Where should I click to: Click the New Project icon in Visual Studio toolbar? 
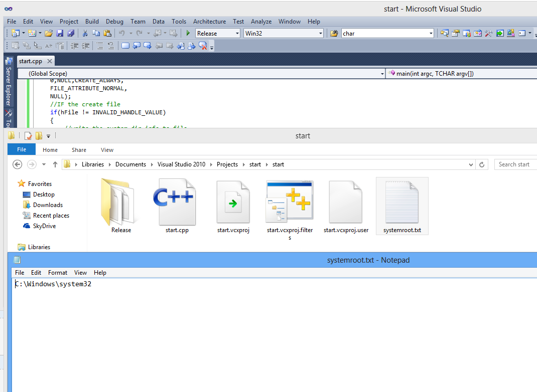16,33
